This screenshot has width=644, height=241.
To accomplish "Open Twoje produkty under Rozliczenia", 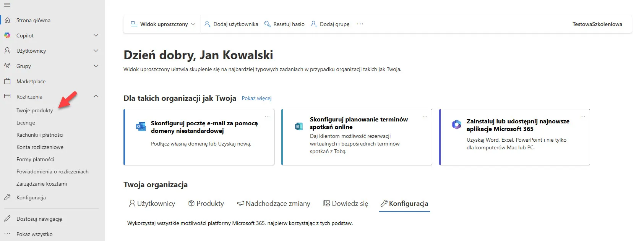I will click(35, 110).
